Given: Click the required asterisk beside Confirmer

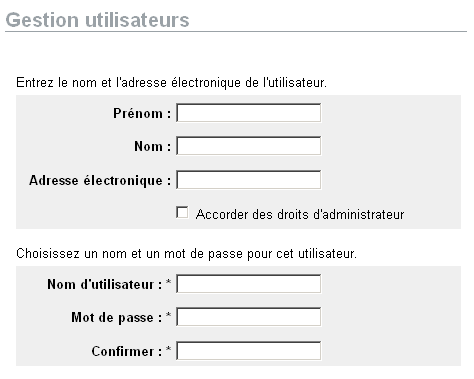Looking at the screenshot, I should click(x=168, y=349).
